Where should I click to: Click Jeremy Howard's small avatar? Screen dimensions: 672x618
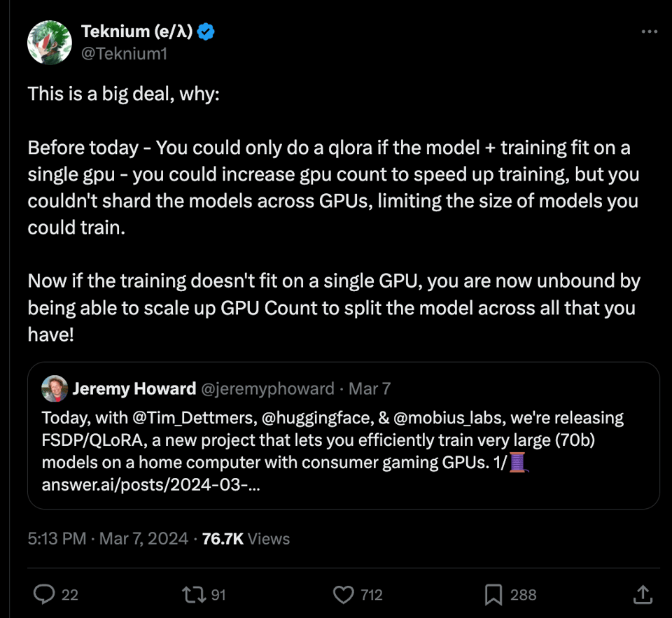pyautogui.click(x=55, y=388)
